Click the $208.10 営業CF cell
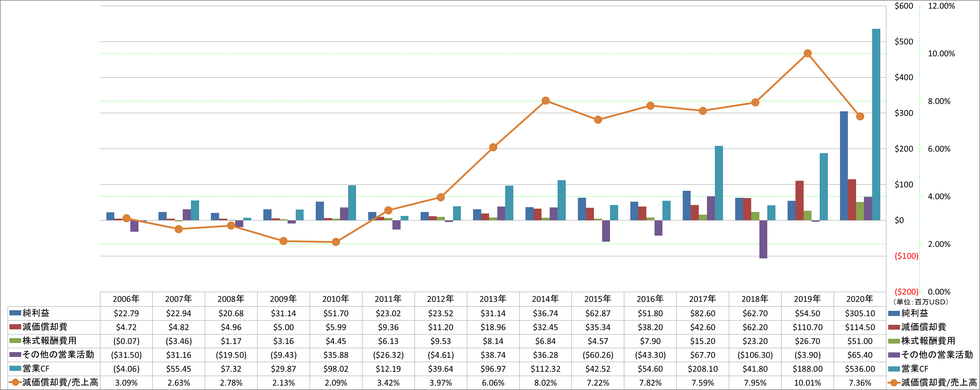980x390 pixels. (x=702, y=369)
